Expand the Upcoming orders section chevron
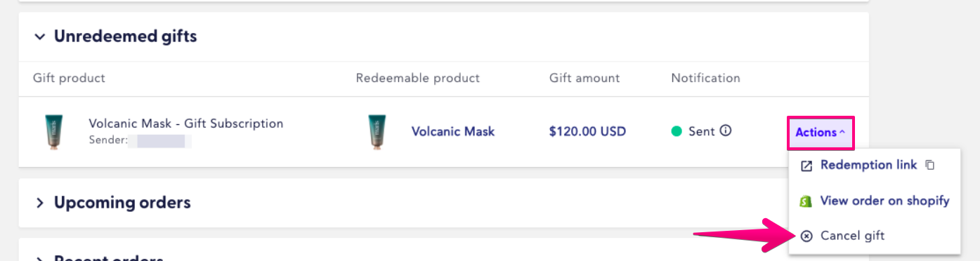Screen dimensions: 980x261 pyautogui.click(x=40, y=203)
